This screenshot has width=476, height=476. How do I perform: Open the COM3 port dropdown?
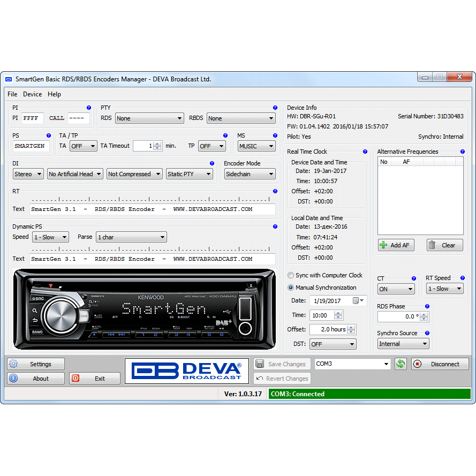352,364
